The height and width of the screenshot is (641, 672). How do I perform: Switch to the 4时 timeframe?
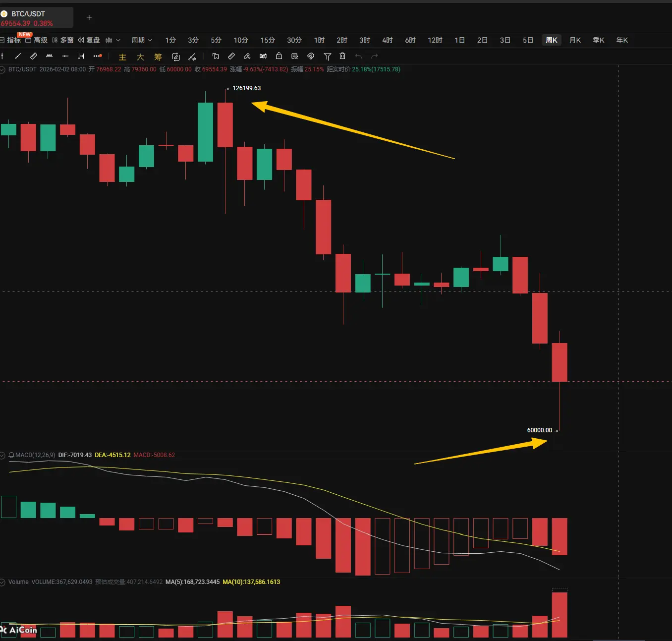(x=388, y=40)
